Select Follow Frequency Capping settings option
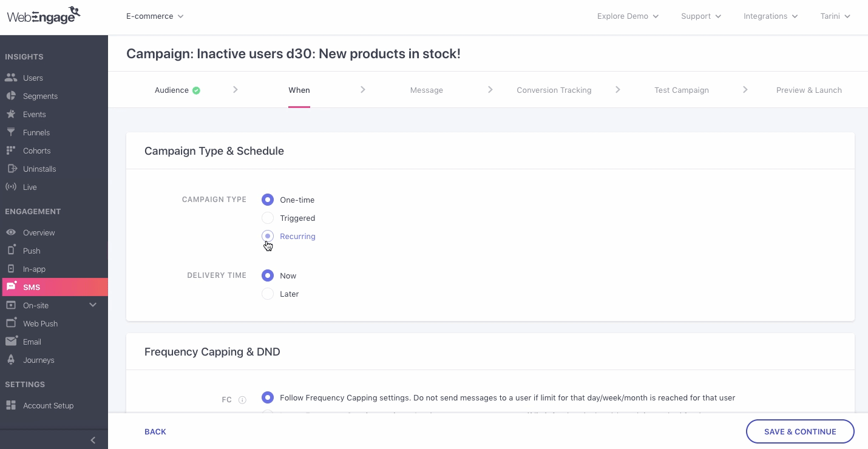The image size is (868, 449). click(x=268, y=397)
